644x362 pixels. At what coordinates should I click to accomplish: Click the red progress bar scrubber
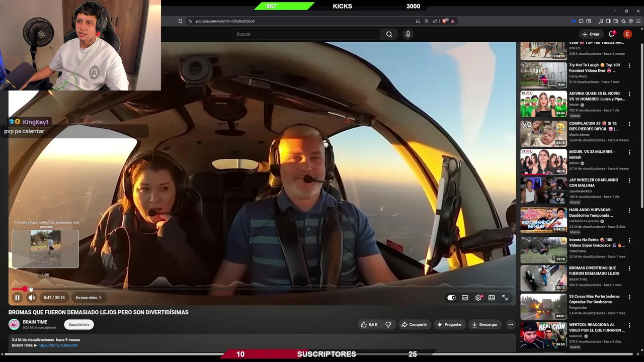[x=25, y=289]
